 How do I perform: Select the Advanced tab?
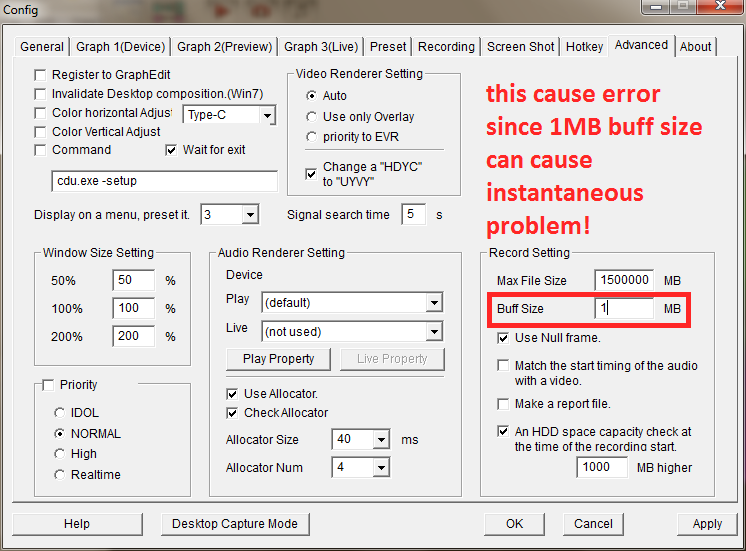point(641,45)
